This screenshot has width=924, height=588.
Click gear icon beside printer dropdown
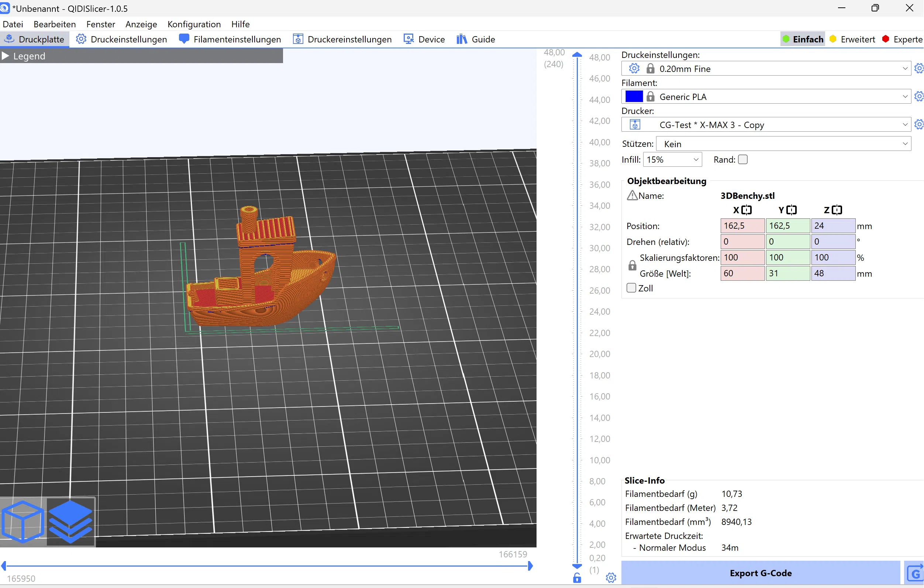tap(919, 125)
